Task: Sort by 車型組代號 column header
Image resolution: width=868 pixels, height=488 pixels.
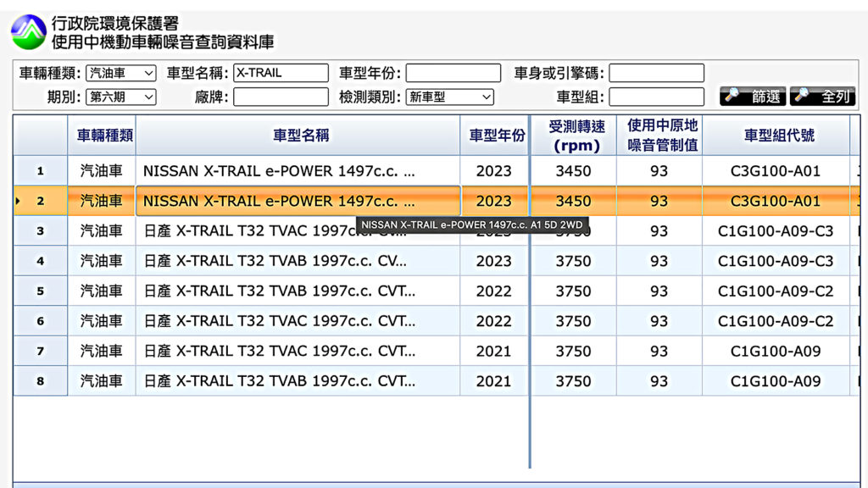Action: [x=776, y=136]
